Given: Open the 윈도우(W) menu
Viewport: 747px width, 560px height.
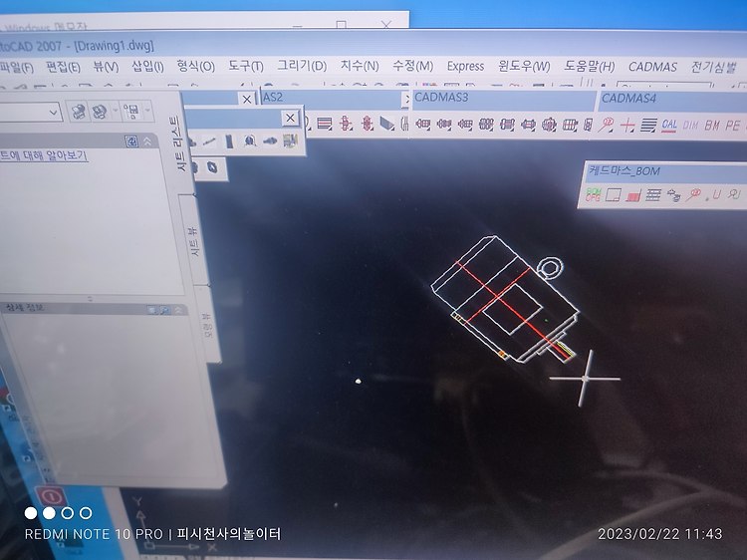Looking at the screenshot, I should pos(524,66).
